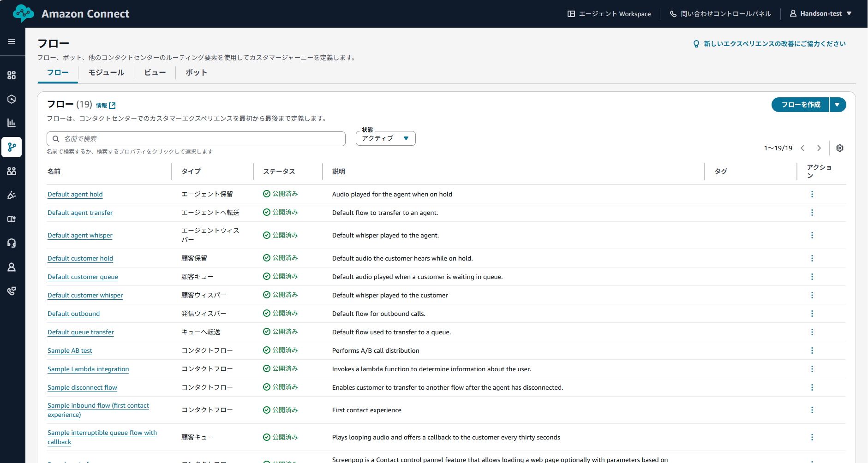Open the megaphone campaigns icon

click(x=12, y=195)
